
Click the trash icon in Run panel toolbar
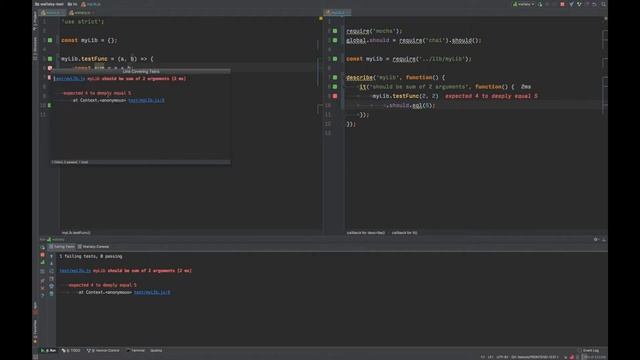(51, 293)
